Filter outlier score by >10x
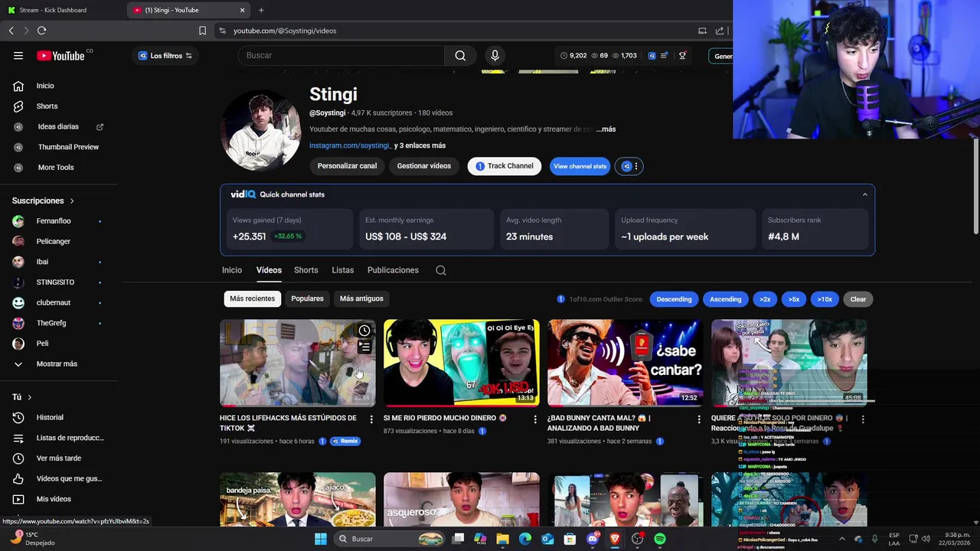The width and height of the screenshot is (980, 551). [x=825, y=299]
